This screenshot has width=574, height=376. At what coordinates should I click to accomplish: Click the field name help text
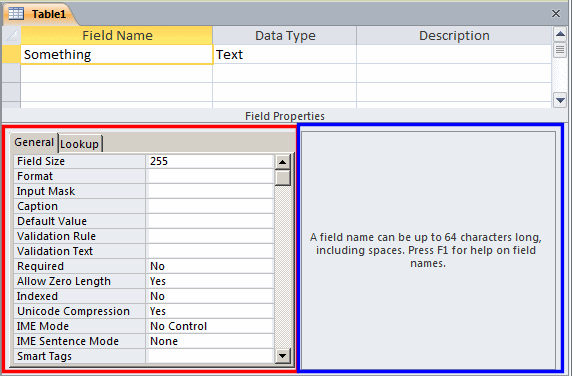click(426, 250)
